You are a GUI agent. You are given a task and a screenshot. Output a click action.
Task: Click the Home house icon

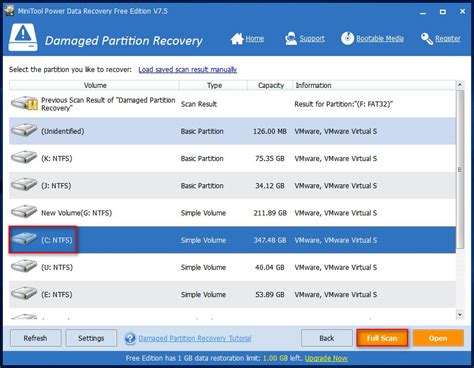(x=237, y=39)
